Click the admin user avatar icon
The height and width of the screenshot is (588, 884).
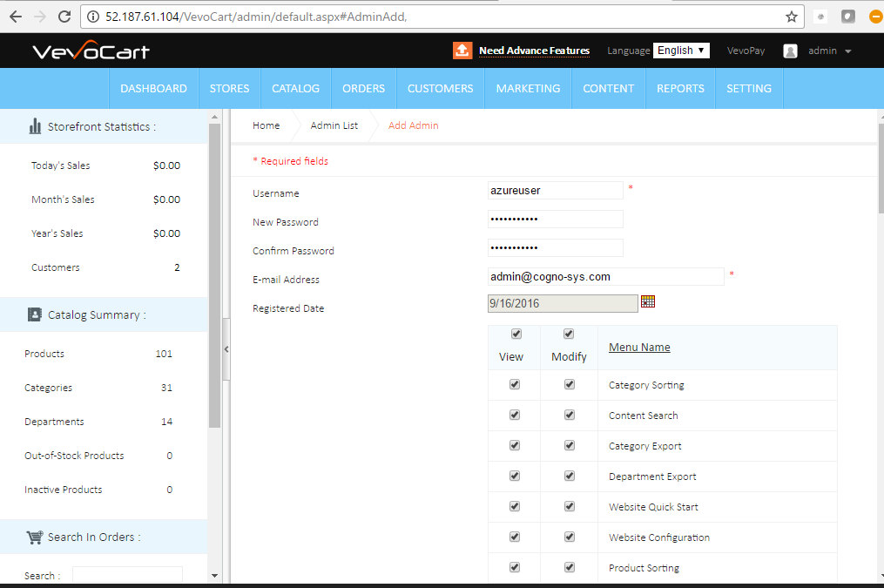tap(790, 51)
